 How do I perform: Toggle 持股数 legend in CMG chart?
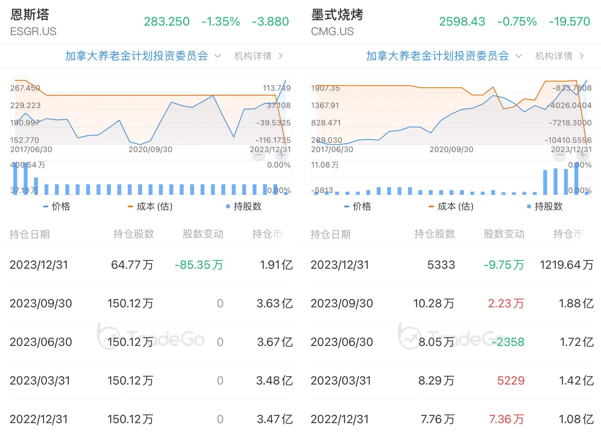tap(545, 207)
